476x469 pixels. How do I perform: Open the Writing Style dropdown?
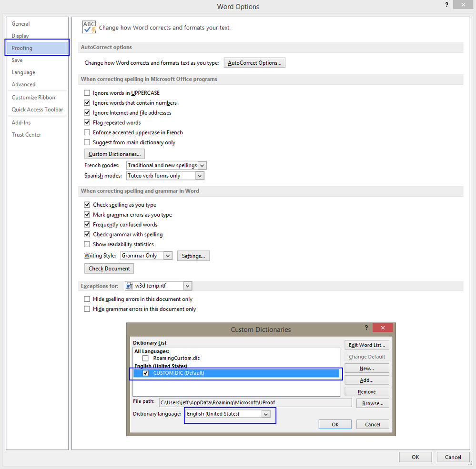[x=168, y=256]
